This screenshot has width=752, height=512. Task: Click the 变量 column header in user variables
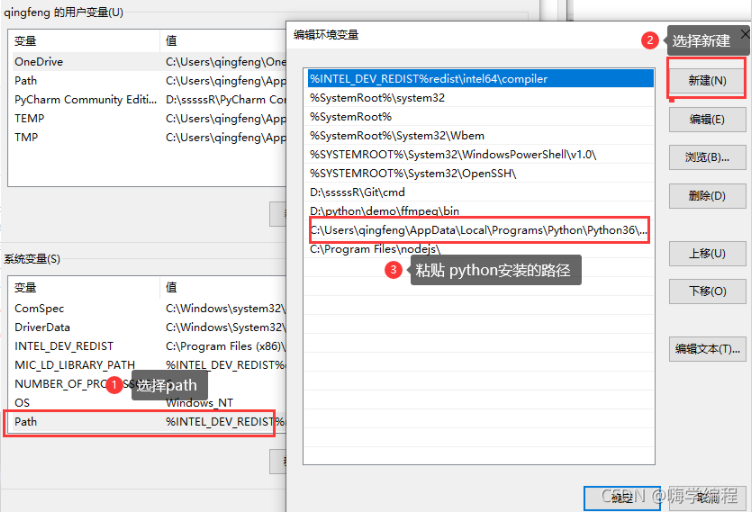pyautogui.click(x=84, y=41)
